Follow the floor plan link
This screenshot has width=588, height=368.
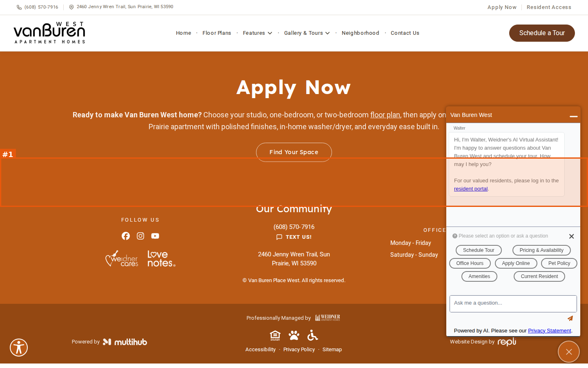(x=385, y=115)
